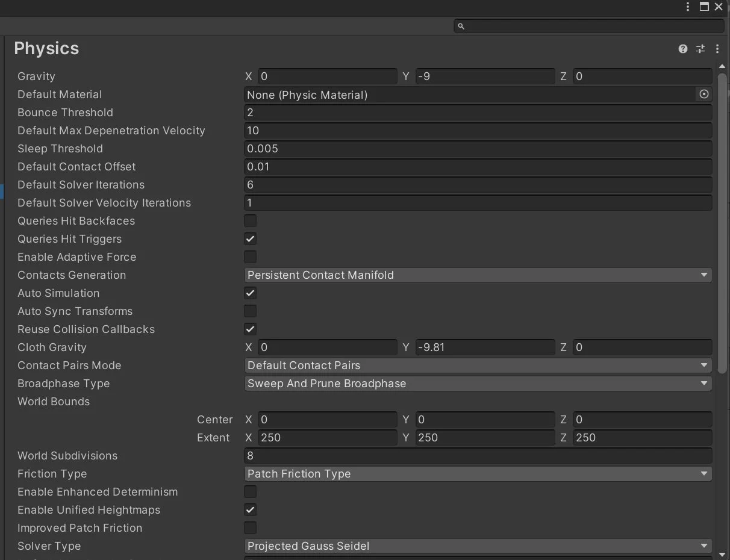Maximize the settings window

[704, 7]
